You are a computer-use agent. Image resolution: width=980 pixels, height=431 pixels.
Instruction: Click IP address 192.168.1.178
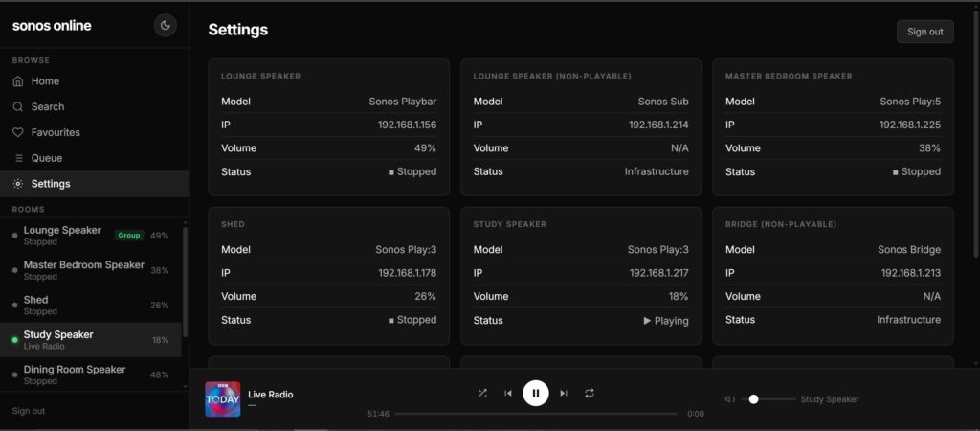click(408, 273)
